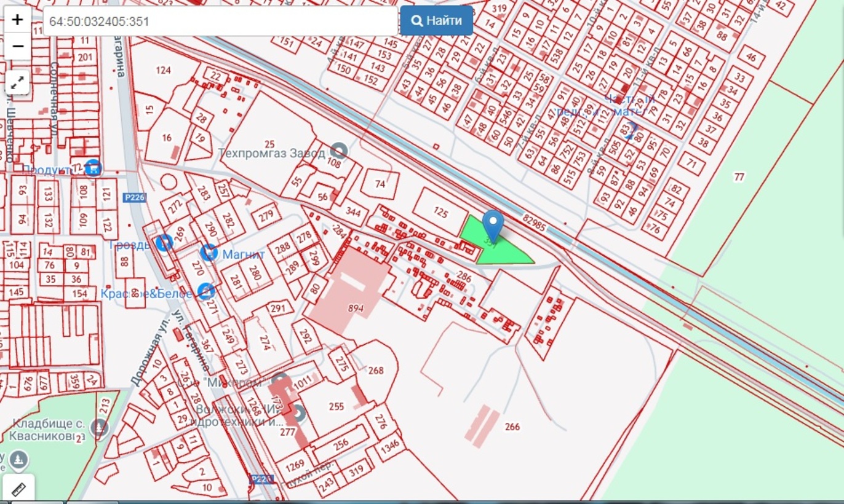The width and height of the screenshot is (844, 504).
Task: Zoom out with the minus button
Action: click(x=18, y=46)
